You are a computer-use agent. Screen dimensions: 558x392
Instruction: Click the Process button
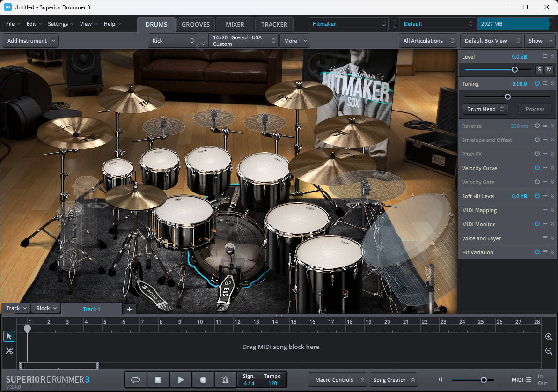535,109
